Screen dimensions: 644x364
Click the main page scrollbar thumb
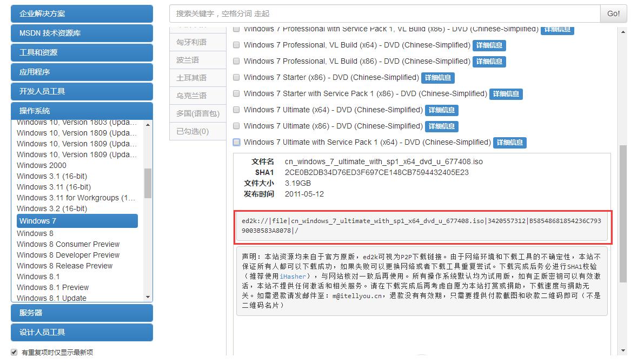point(623,214)
